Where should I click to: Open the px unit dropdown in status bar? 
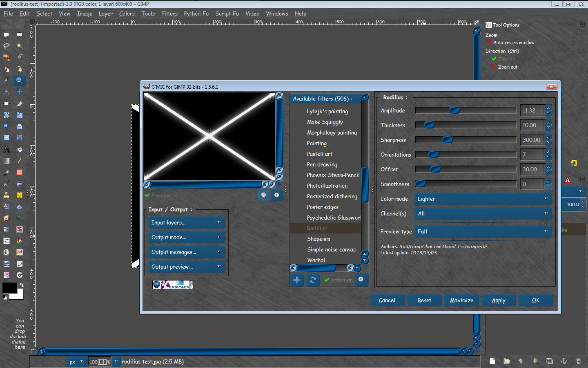point(76,362)
